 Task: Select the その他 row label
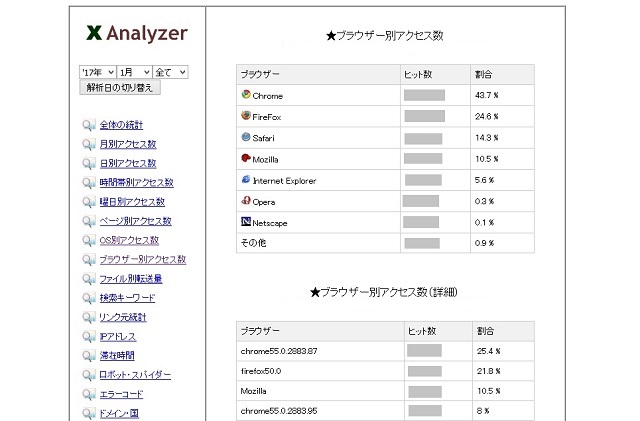(253, 243)
